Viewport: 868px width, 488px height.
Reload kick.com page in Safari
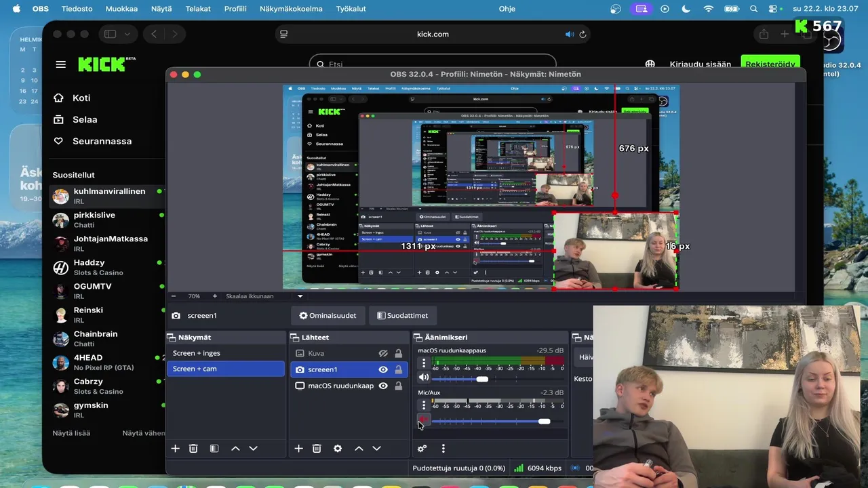(583, 34)
